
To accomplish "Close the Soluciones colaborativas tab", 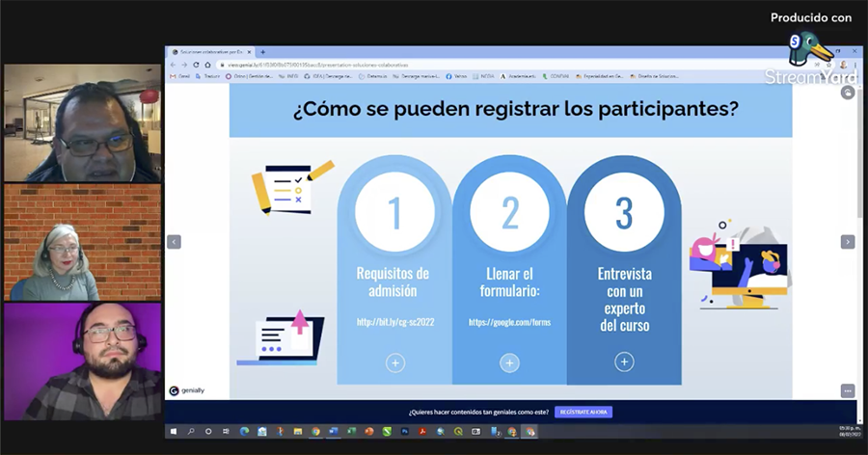I will [249, 52].
